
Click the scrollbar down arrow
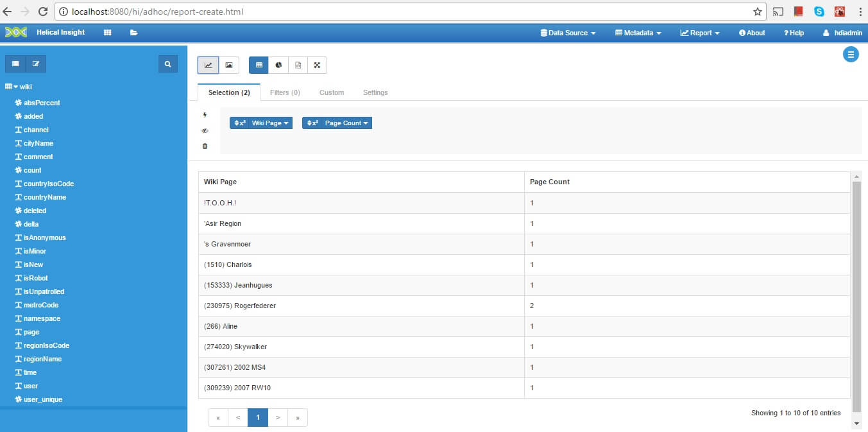coord(856,424)
